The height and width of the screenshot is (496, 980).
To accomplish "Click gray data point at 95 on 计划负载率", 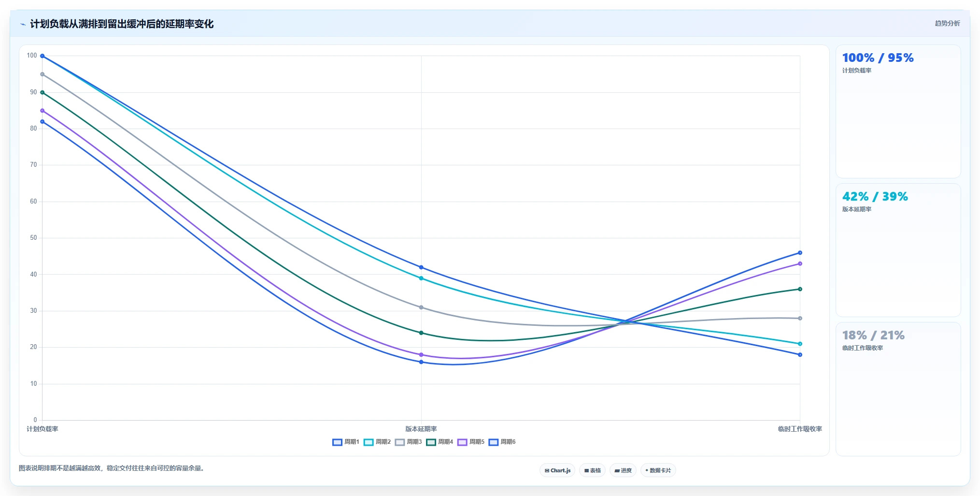I will point(43,74).
